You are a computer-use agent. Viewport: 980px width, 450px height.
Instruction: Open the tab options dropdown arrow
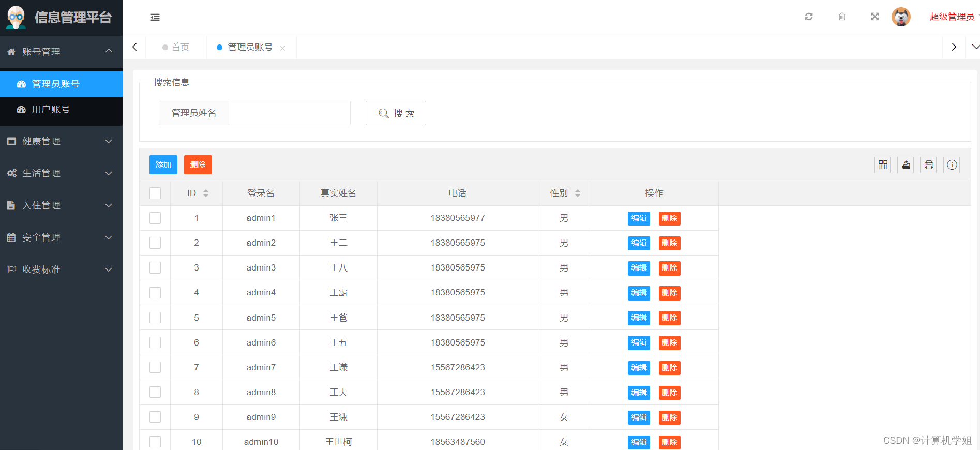click(x=975, y=47)
